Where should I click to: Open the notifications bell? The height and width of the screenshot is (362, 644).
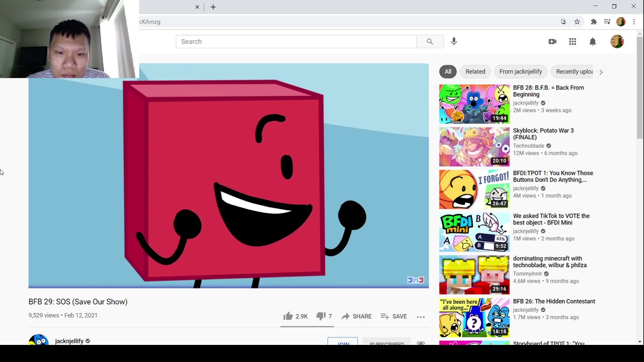point(593,42)
